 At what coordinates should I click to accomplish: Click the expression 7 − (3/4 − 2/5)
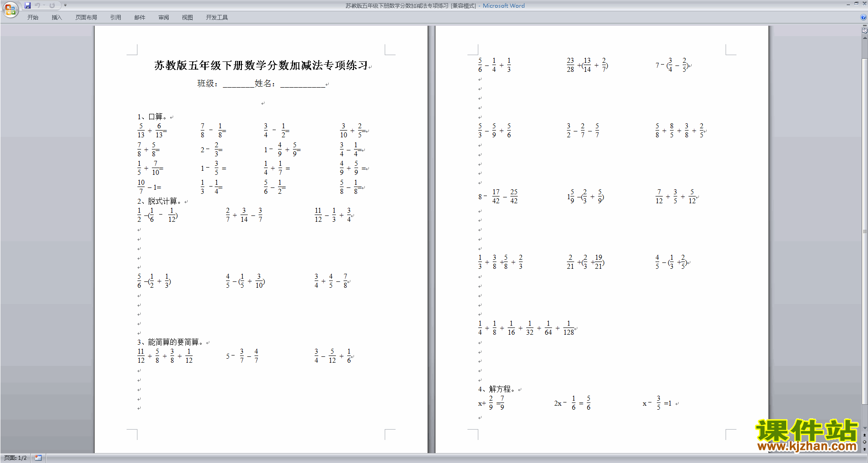[x=672, y=65]
